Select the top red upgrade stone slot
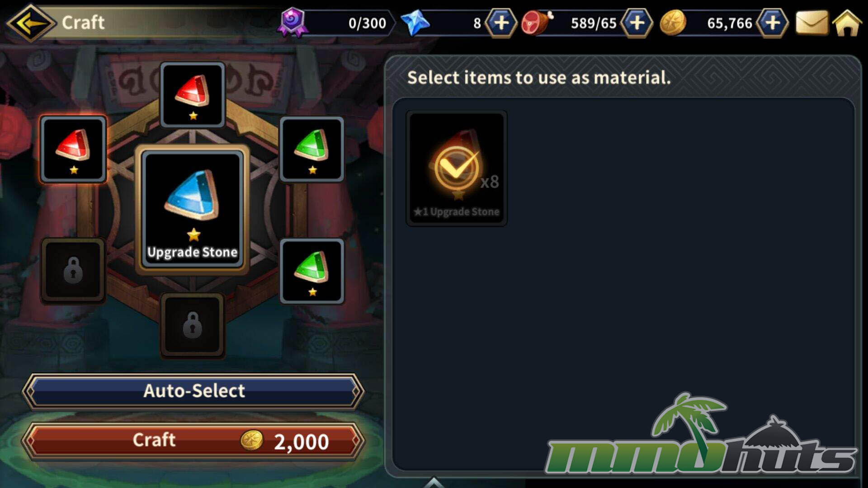The image size is (868, 488). coord(193,94)
